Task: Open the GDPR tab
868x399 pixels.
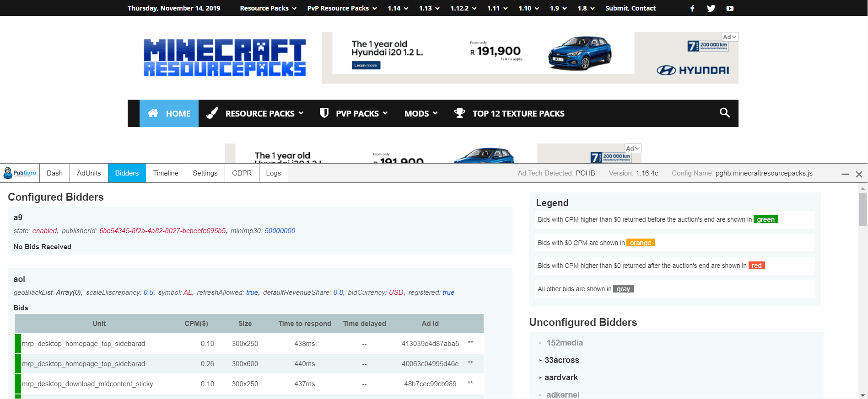Action: pos(242,173)
